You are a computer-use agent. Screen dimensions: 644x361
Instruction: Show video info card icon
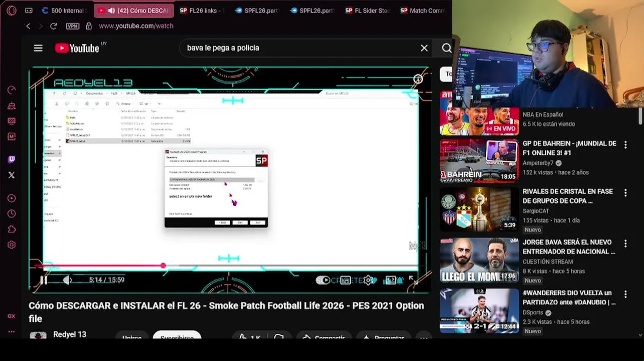418,79
